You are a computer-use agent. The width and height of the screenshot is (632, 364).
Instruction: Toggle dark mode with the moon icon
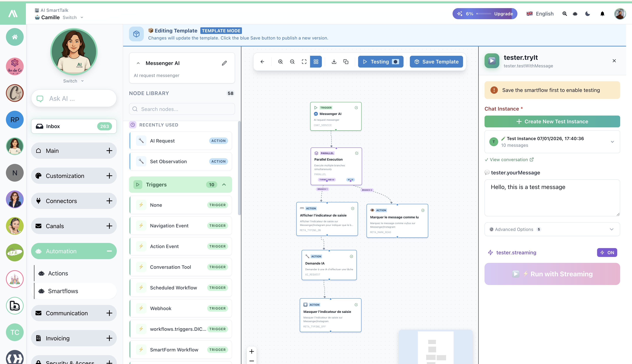click(587, 14)
